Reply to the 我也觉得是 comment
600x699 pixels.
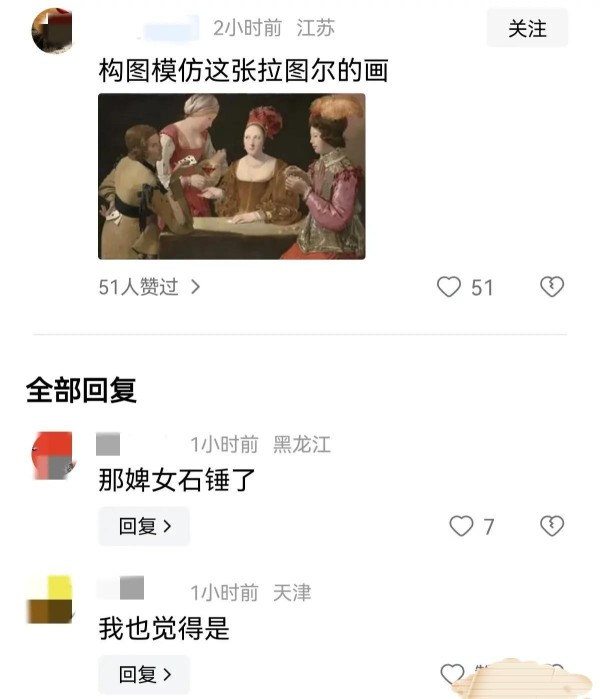[x=144, y=674]
